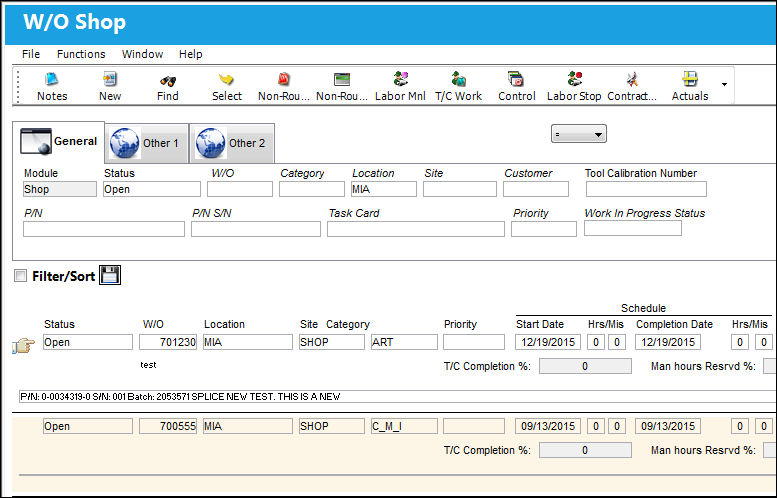Open the File menu
The image size is (777, 498).
click(x=31, y=54)
